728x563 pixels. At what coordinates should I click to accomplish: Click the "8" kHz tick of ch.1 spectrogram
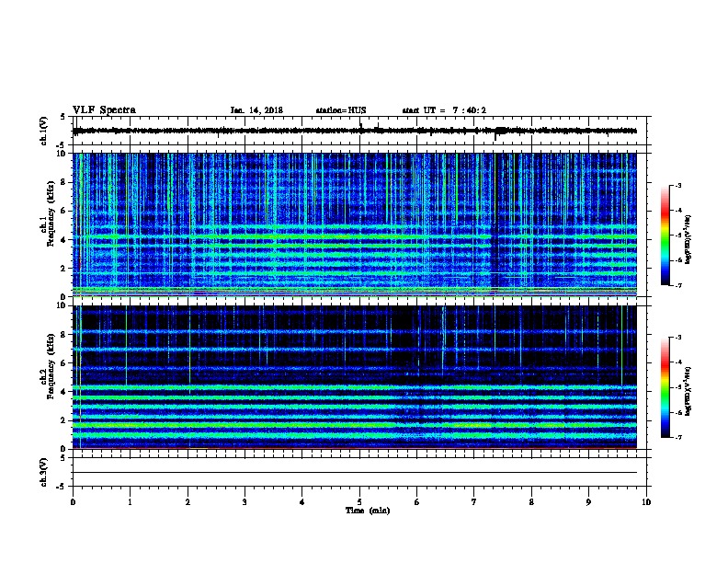coord(65,182)
